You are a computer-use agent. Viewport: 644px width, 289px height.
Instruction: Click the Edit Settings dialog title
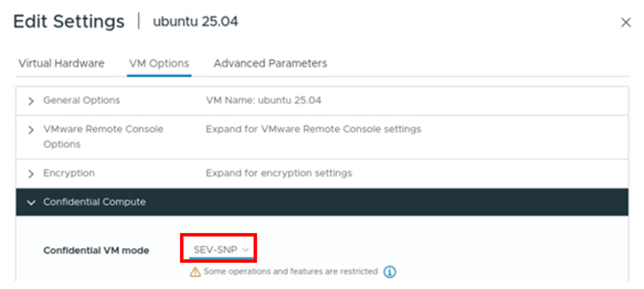(x=68, y=21)
